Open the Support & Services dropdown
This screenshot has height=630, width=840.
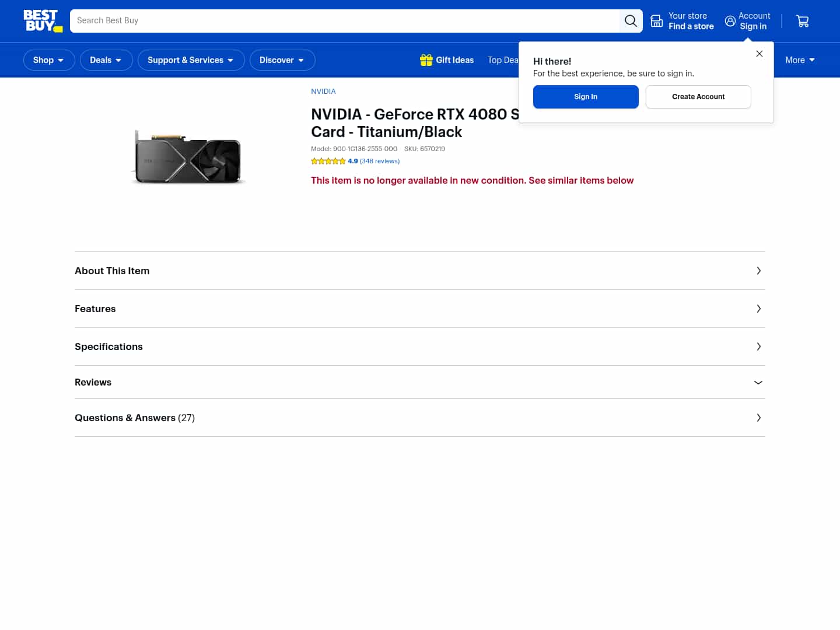pos(191,60)
